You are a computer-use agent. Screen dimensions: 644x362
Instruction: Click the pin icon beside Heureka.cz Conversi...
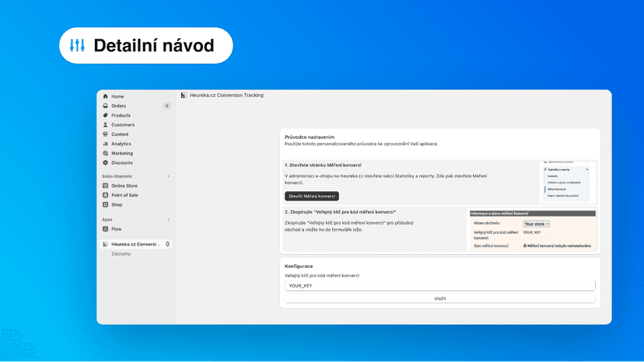167,244
